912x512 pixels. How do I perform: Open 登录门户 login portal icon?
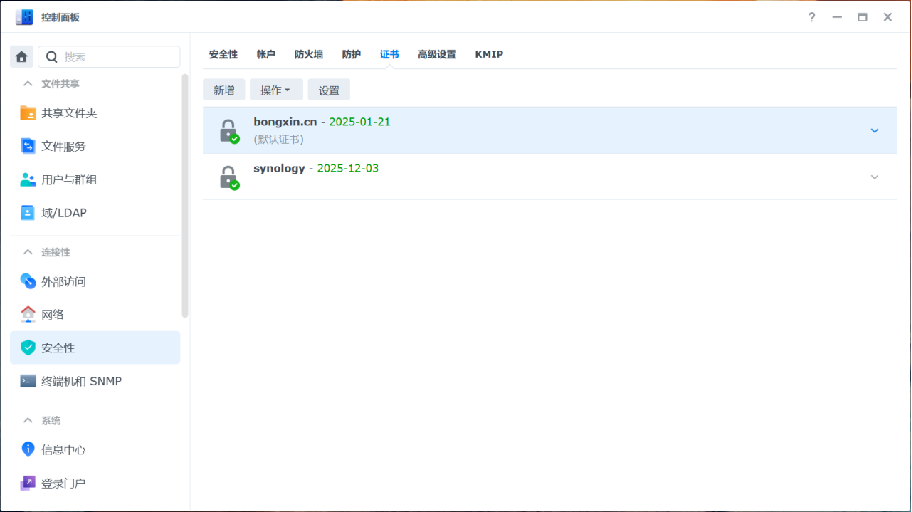(x=28, y=483)
